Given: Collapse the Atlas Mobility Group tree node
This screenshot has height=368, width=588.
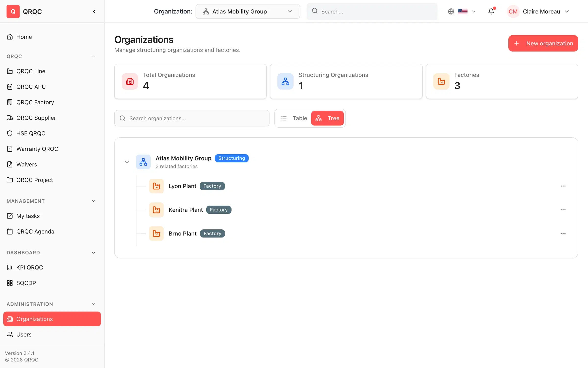Looking at the screenshot, I should tap(127, 162).
